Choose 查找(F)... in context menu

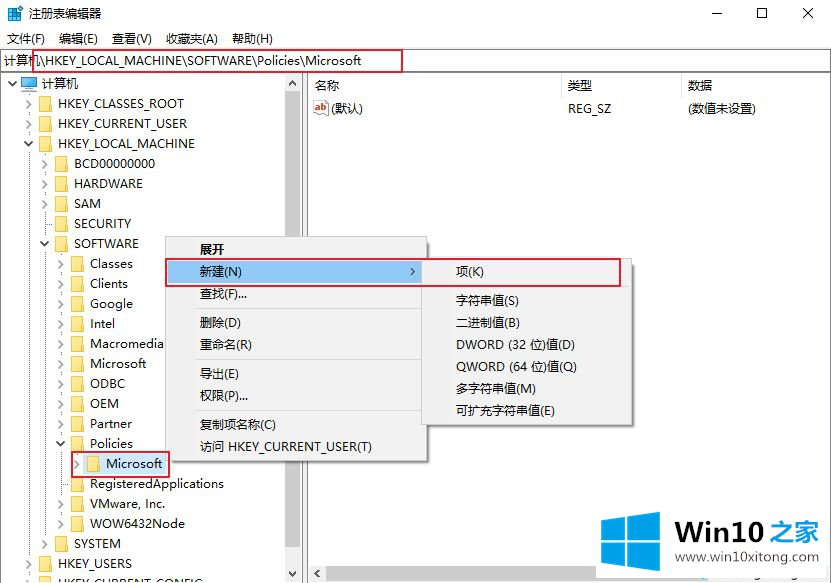(297, 294)
